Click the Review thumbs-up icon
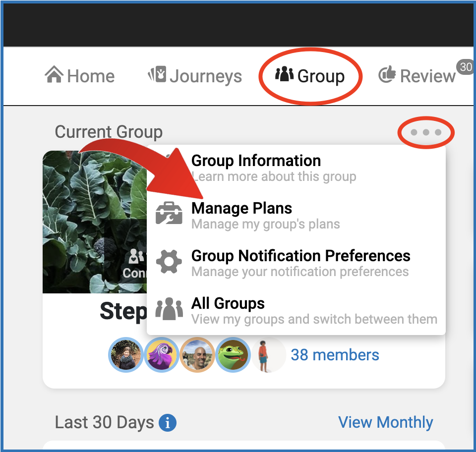The height and width of the screenshot is (452, 476). coord(387,75)
